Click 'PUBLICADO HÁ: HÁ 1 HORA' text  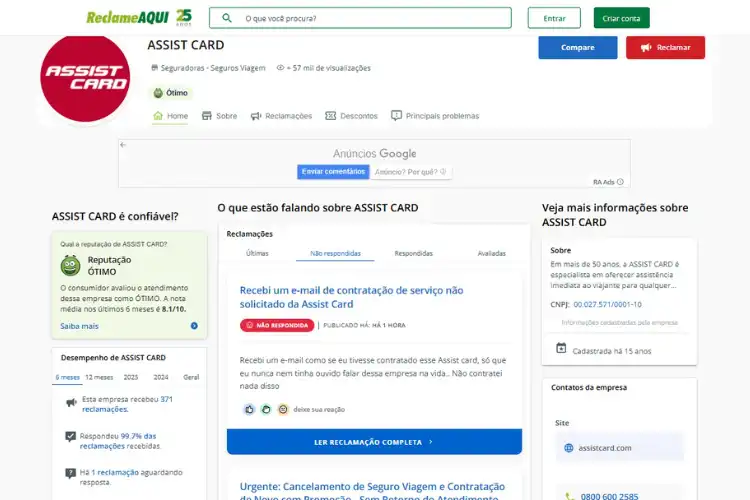pyautogui.click(x=364, y=325)
